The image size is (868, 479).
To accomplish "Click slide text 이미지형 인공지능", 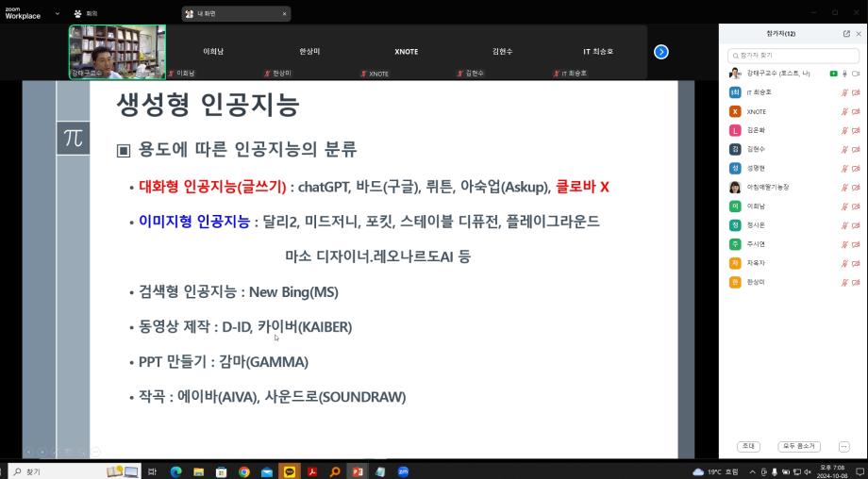I will pyautogui.click(x=194, y=222).
